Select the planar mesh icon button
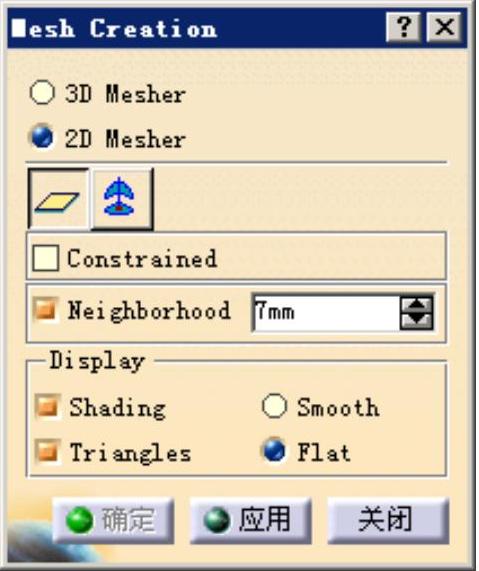This screenshot has height=571, width=479. point(58,199)
